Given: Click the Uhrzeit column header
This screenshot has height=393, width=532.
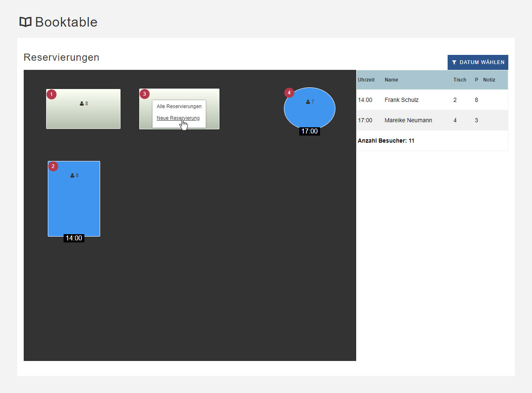Looking at the screenshot, I should coord(366,80).
